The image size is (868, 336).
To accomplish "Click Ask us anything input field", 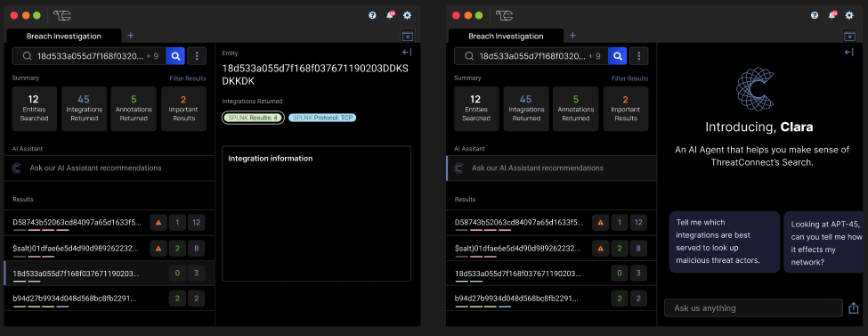I will (x=753, y=307).
